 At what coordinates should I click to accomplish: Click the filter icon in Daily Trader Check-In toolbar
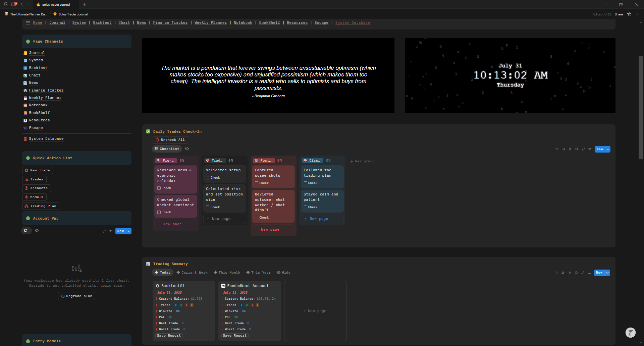pos(557,149)
